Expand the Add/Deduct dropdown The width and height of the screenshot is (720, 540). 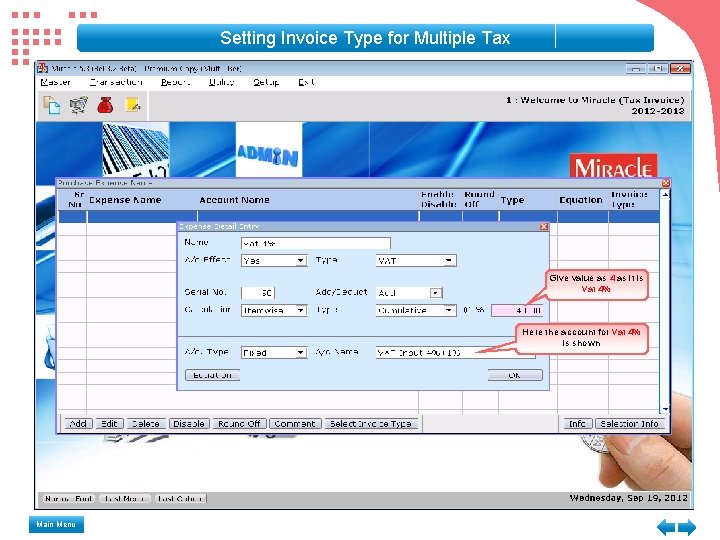[x=435, y=293]
